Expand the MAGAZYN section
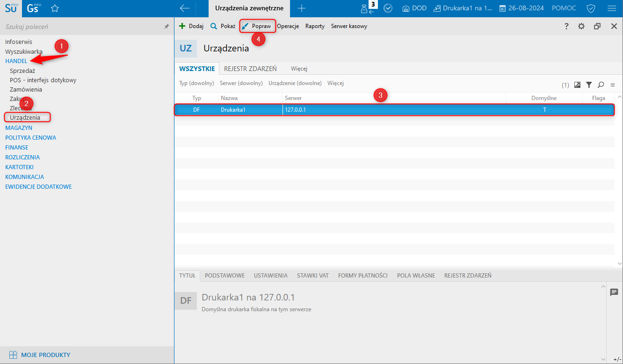The image size is (623, 364). 19,128
